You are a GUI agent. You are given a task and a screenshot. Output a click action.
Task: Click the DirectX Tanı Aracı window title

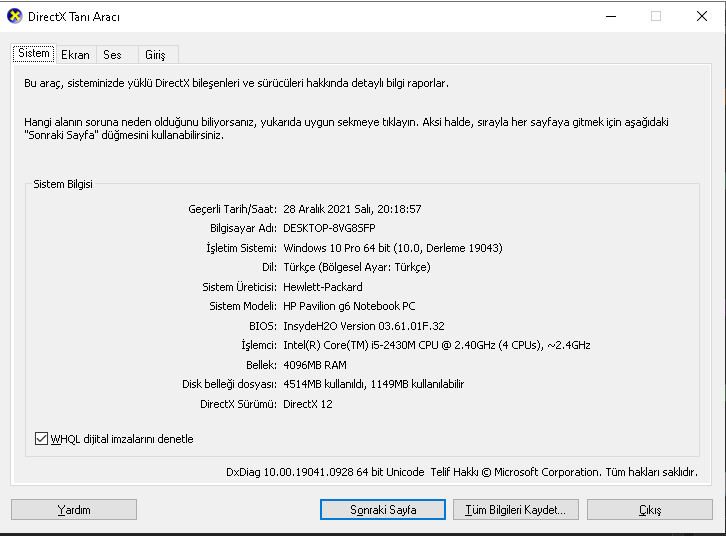pos(74,17)
